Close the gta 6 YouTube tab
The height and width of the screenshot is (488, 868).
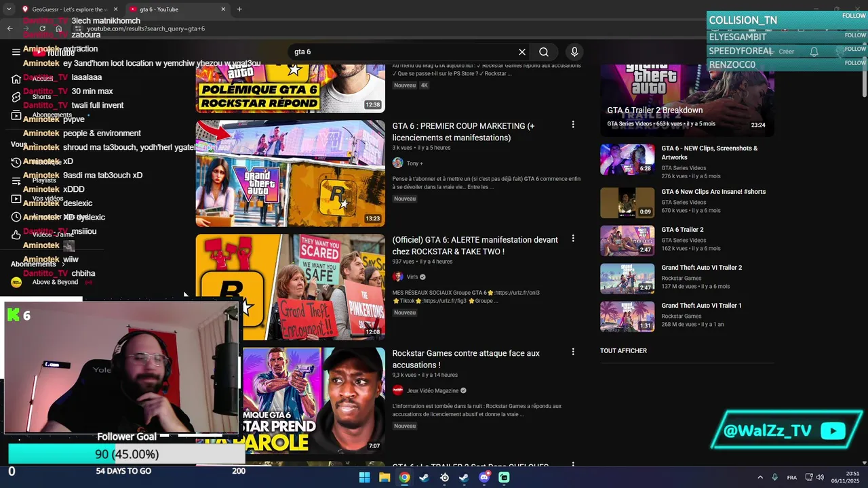223,9
